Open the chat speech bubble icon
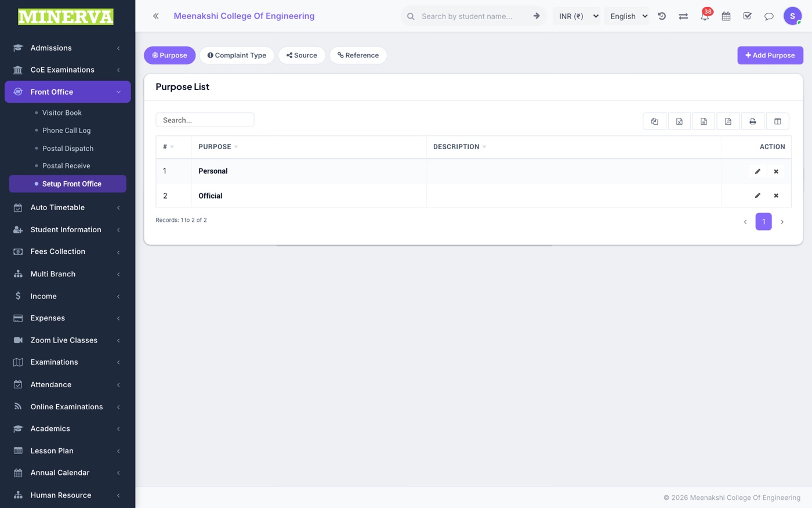Screen dimensions: 812x508 pos(769,16)
